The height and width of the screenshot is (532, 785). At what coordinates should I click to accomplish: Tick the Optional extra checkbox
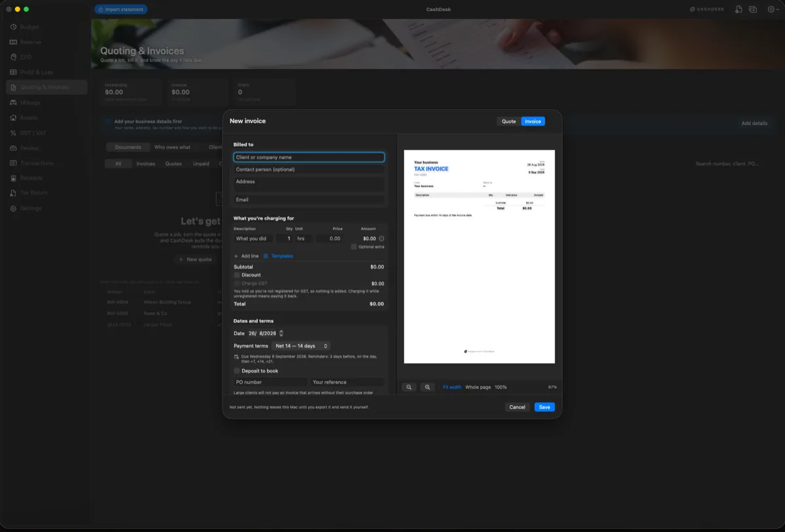(x=353, y=247)
